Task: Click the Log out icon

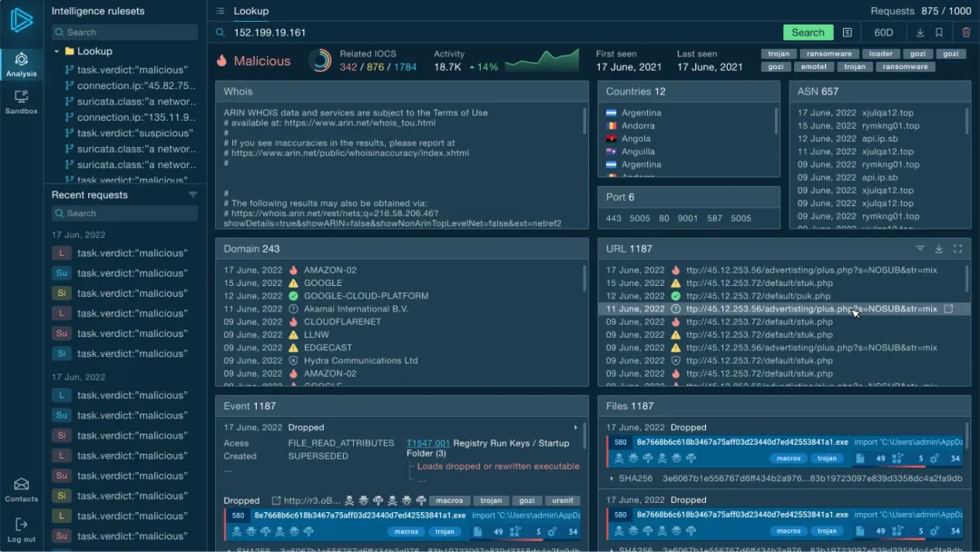Action: 21,529
